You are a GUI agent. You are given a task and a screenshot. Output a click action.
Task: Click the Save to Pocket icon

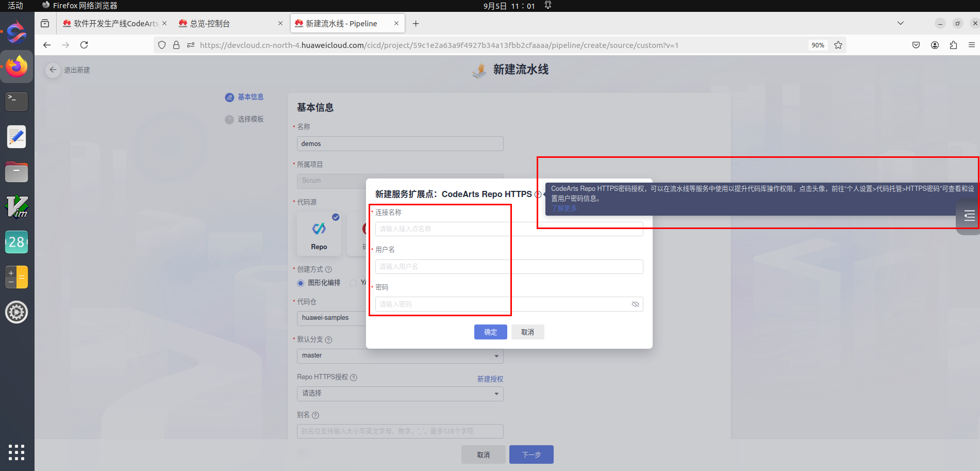[916, 45]
